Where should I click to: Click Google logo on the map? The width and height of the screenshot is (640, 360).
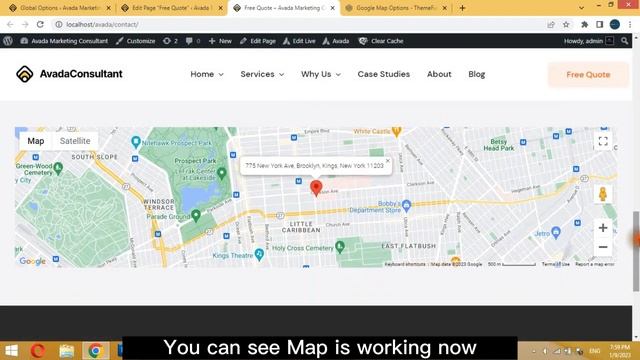[x=32, y=261]
